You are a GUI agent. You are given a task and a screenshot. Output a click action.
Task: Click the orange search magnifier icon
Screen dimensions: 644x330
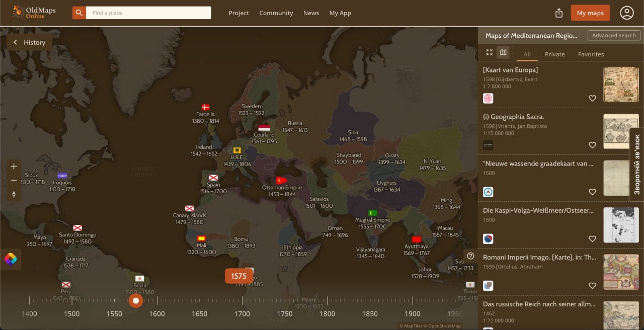point(79,13)
